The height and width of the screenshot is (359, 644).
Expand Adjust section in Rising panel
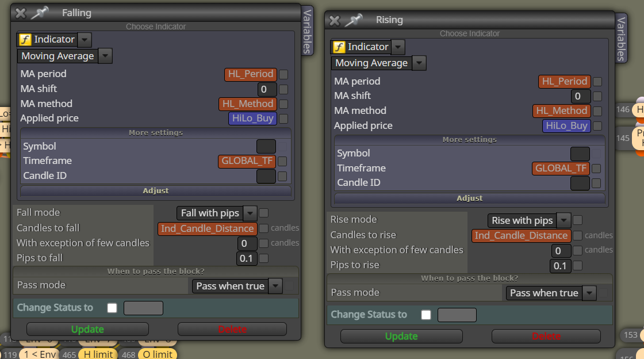click(469, 198)
